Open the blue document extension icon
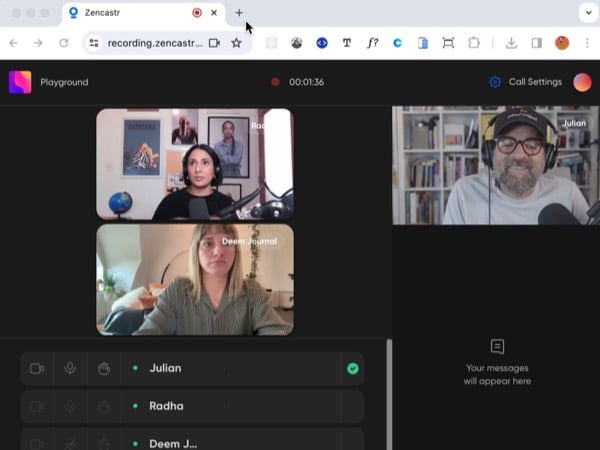 pos(423,43)
